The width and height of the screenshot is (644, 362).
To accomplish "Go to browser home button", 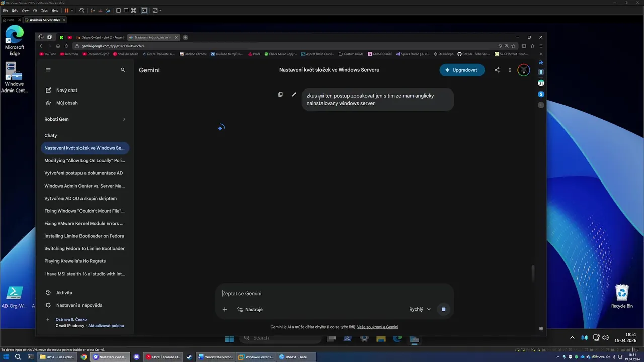I will point(58,46).
